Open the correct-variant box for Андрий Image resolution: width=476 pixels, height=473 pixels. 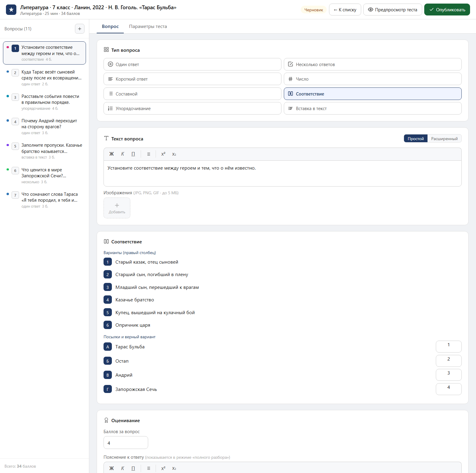point(449,375)
